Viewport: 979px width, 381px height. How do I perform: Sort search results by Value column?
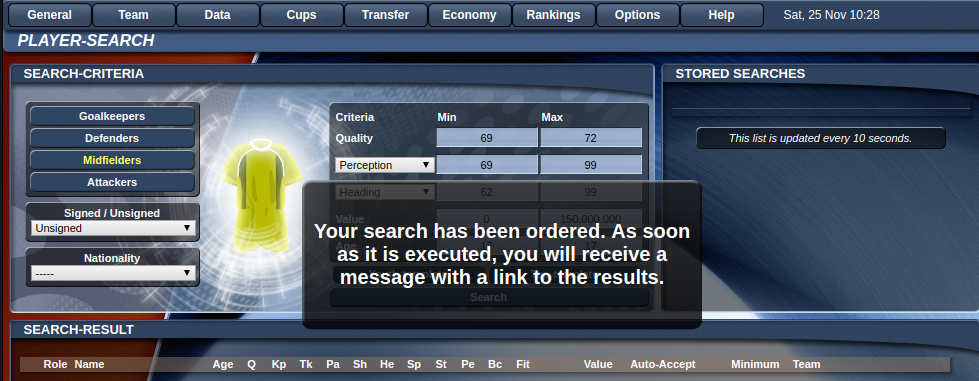pos(598,364)
